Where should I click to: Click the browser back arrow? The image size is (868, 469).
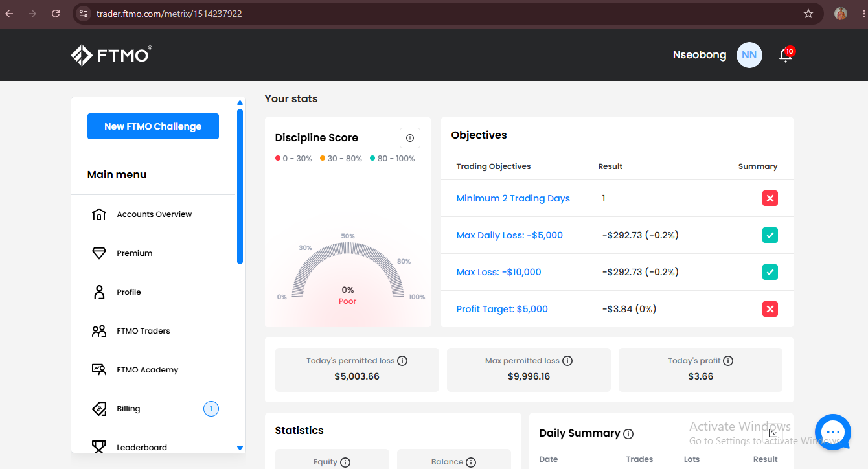pyautogui.click(x=9, y=14)
